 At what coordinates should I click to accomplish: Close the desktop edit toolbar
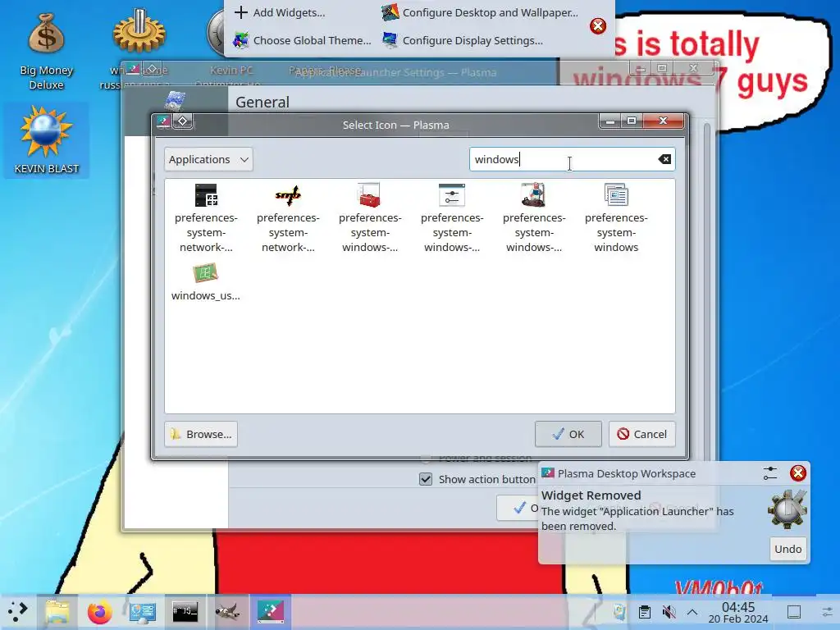598,25
